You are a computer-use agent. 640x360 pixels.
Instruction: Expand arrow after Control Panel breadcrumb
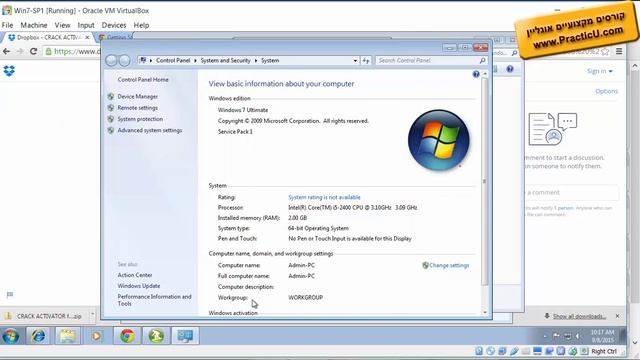(195, 60)
